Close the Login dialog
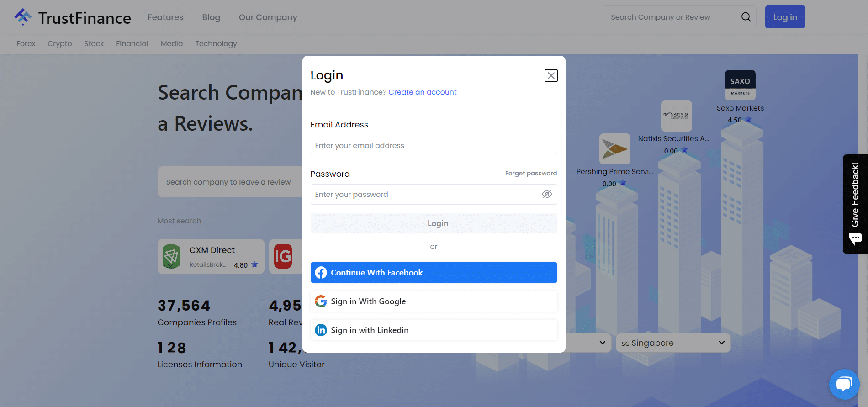This screenshot has width=868, height=407. click(x=551, y=75)
